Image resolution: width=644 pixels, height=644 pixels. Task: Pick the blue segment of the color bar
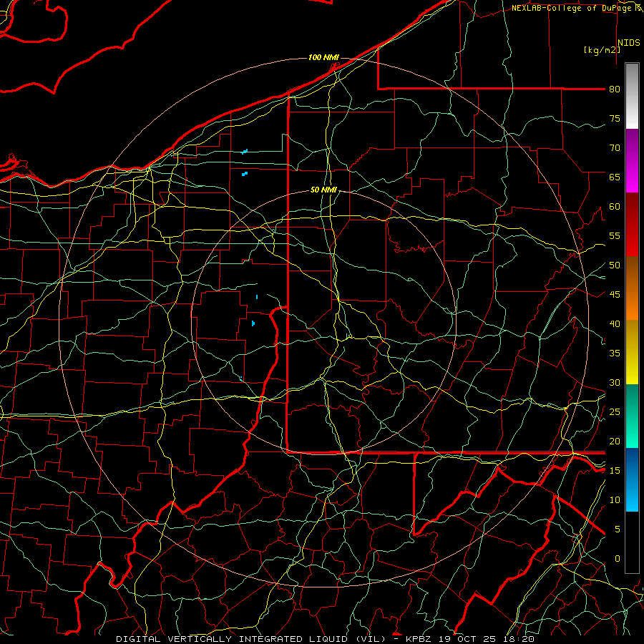[632, 479]
